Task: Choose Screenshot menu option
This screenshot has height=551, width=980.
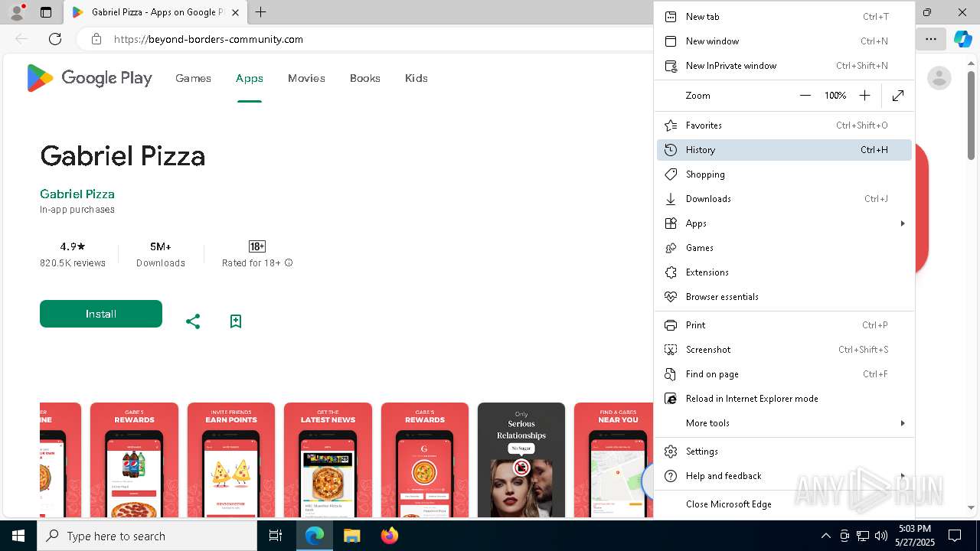Action: [x=784, y=350]
